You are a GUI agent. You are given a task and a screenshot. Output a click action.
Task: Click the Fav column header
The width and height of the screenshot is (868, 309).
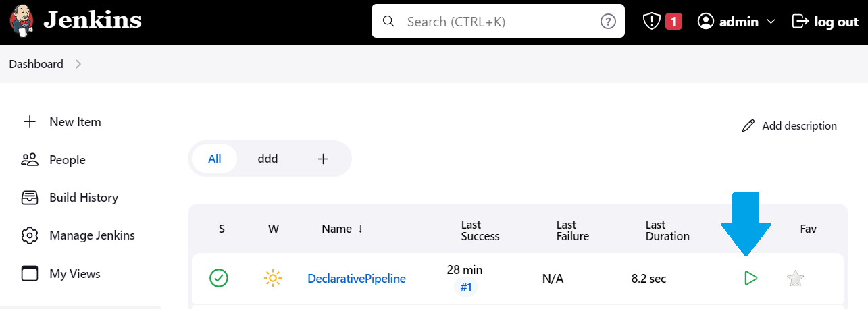(x=809, y=229)
